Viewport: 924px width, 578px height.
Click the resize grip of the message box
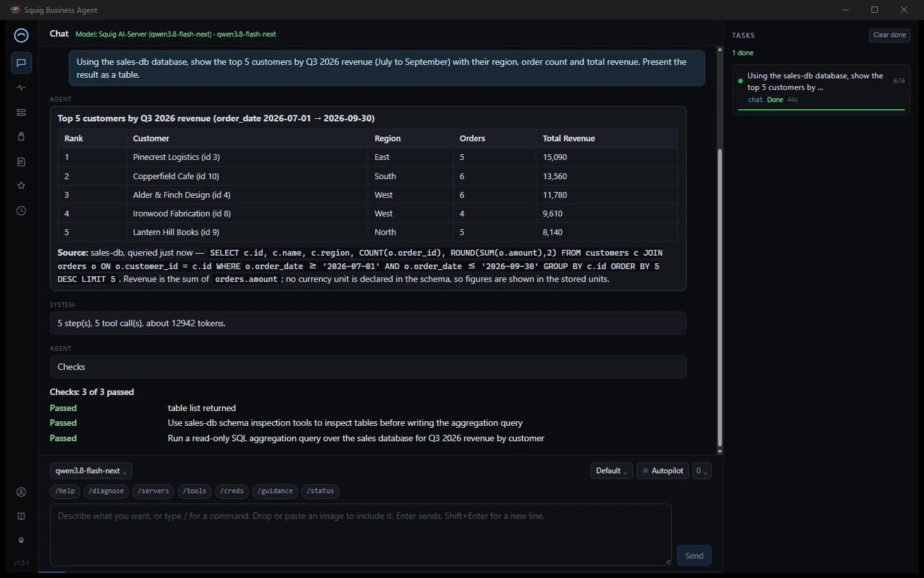point(667,562)
